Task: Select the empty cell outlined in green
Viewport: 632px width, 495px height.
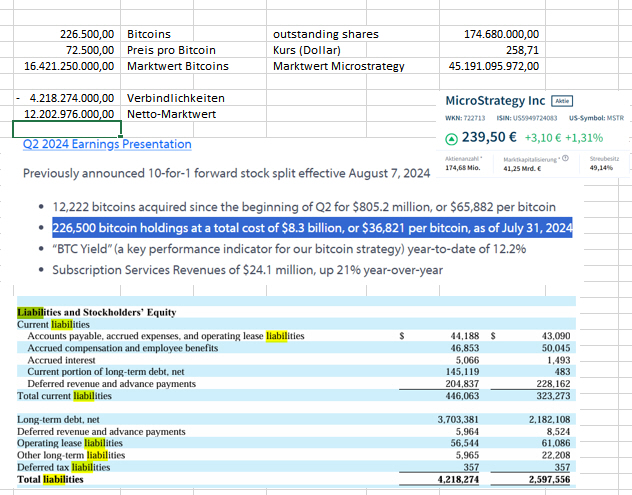Action: 66,129
